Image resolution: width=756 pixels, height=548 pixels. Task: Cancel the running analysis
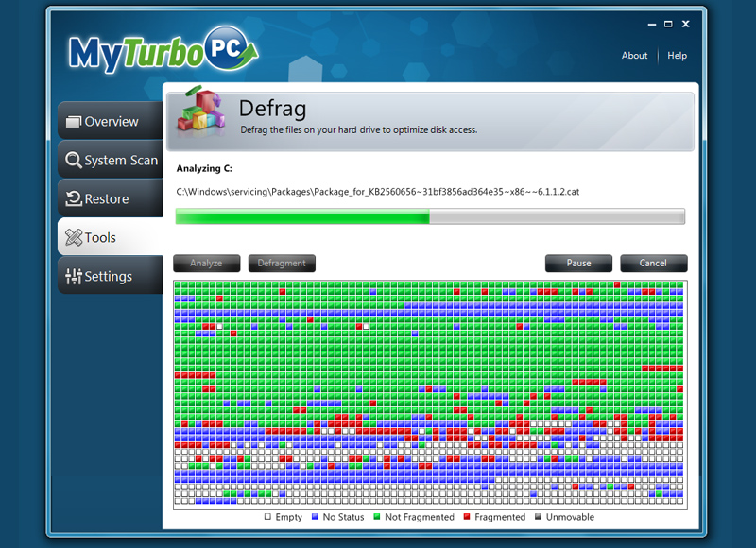(653, 264)
